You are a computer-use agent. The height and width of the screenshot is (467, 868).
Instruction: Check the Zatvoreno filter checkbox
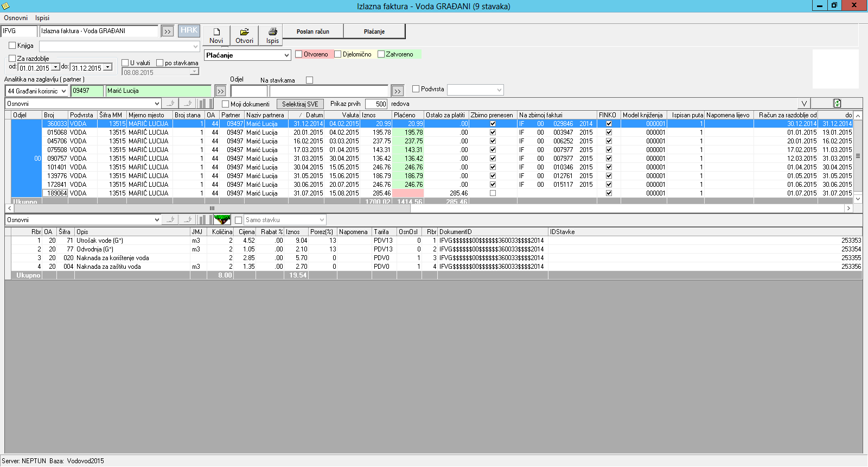(x=381, y=54)
